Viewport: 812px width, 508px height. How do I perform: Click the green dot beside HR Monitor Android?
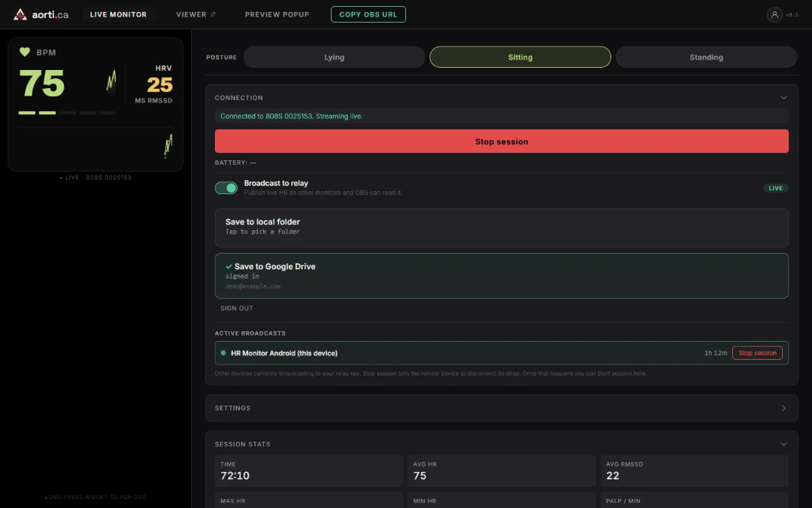(223, 353)
